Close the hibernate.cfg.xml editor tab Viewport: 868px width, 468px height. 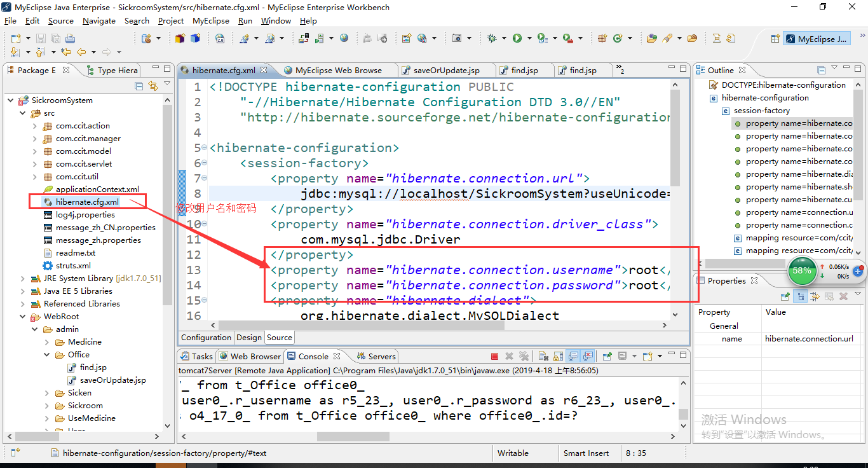(264, 70)
